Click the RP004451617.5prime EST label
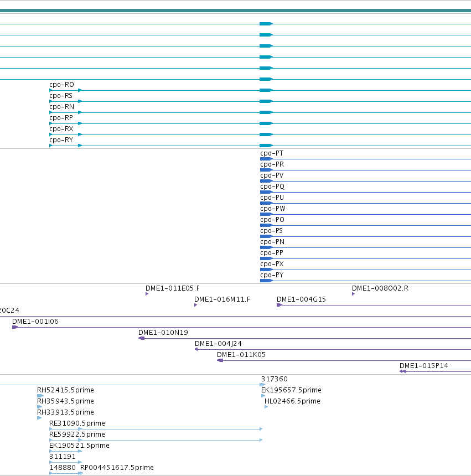This screenshot has height=476, width=471. coord(117,468)
